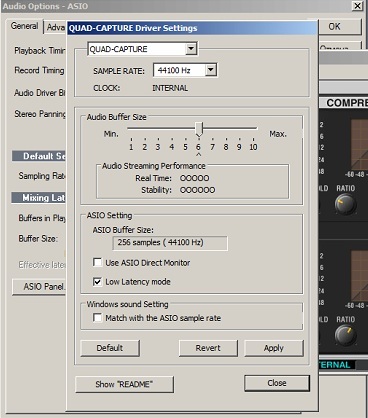Click the Default Settings header in Audio Options
This screenshot has height=418, width=368.
[x=39, y=156]
